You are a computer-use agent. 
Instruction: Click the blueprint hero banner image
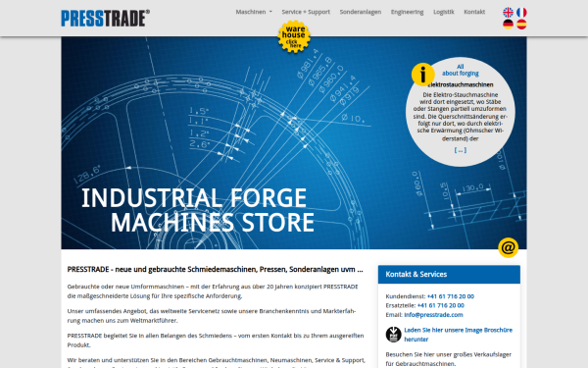coord(294,142)
